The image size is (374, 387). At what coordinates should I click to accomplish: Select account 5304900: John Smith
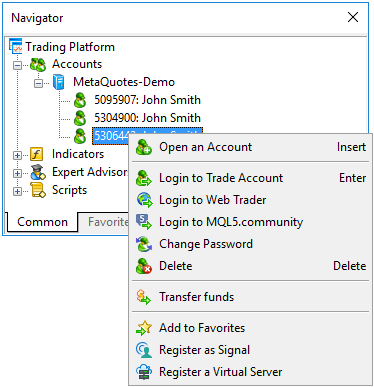pyautogui.click(x=147, y=118)
